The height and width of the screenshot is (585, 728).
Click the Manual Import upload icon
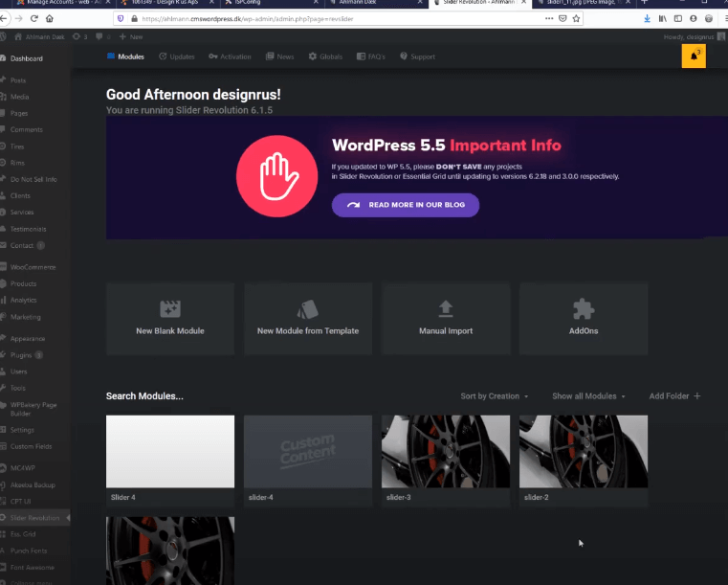click(446, 308)
